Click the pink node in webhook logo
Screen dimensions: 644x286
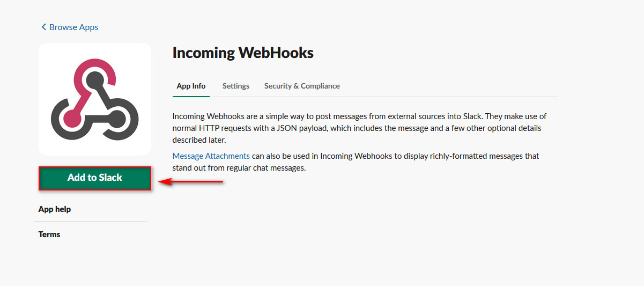70,118
